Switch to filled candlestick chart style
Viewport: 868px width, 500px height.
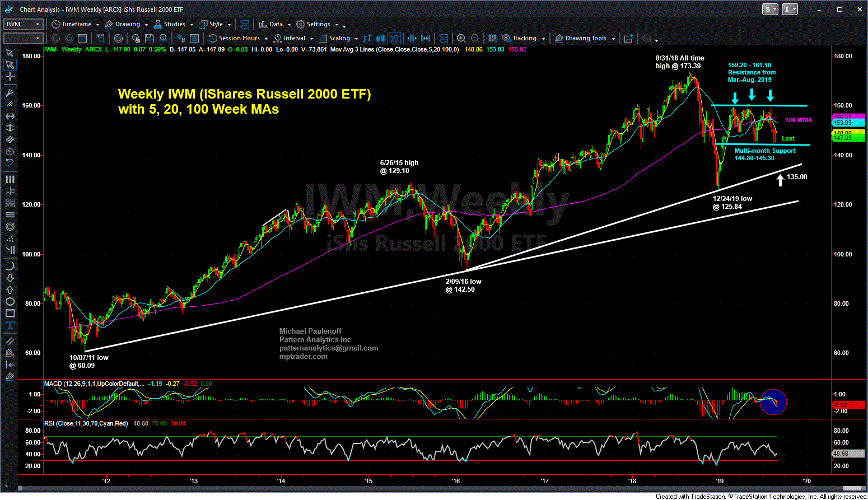coord(381,38)
